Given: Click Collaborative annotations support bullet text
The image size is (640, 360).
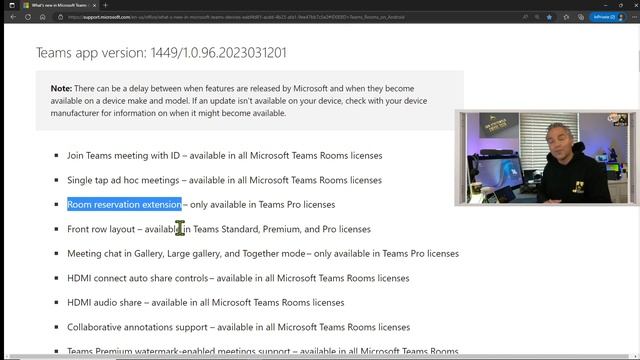Looking at the screenshot, I should [x=238, y=327].
